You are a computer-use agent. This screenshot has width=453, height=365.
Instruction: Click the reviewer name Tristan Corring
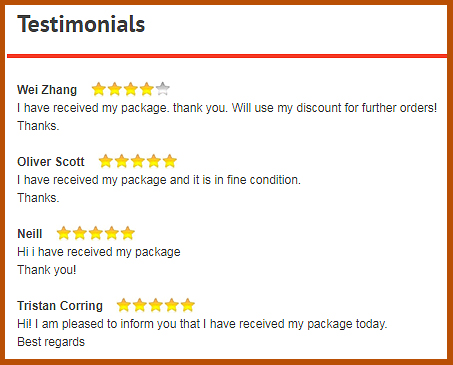[x=60, y=306]
